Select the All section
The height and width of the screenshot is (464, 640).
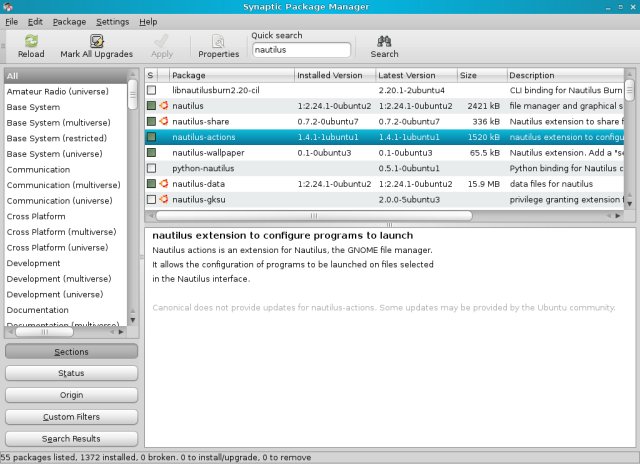point(66,76)
